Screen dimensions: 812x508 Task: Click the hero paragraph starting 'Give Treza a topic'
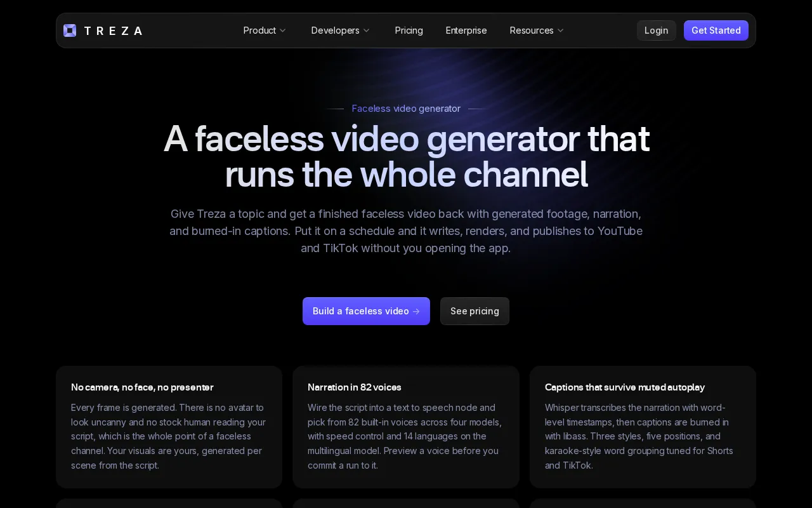coord(406,231)
